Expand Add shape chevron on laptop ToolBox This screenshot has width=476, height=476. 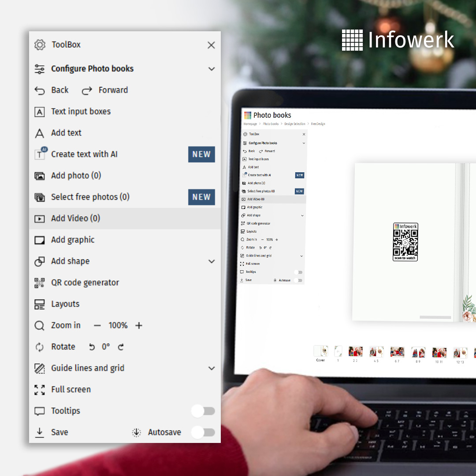(302, 216)
